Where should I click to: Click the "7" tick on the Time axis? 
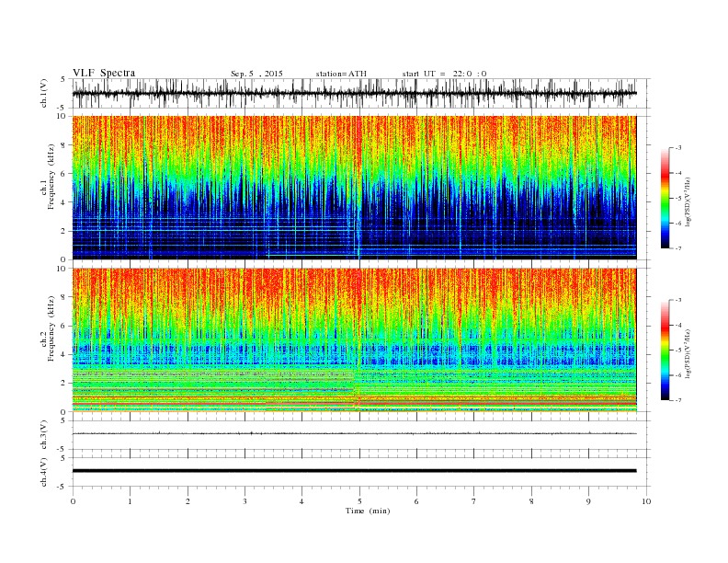(x=474, y=501)
